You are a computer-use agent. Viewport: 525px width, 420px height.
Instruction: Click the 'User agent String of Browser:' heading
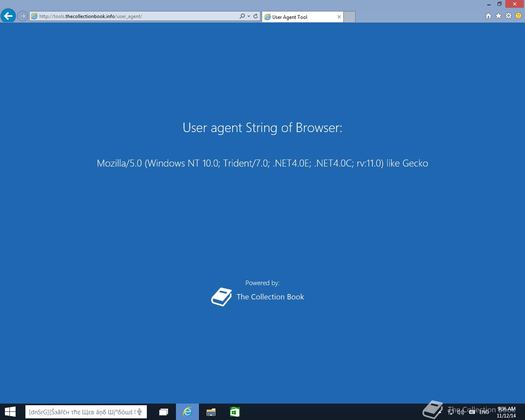262,128
